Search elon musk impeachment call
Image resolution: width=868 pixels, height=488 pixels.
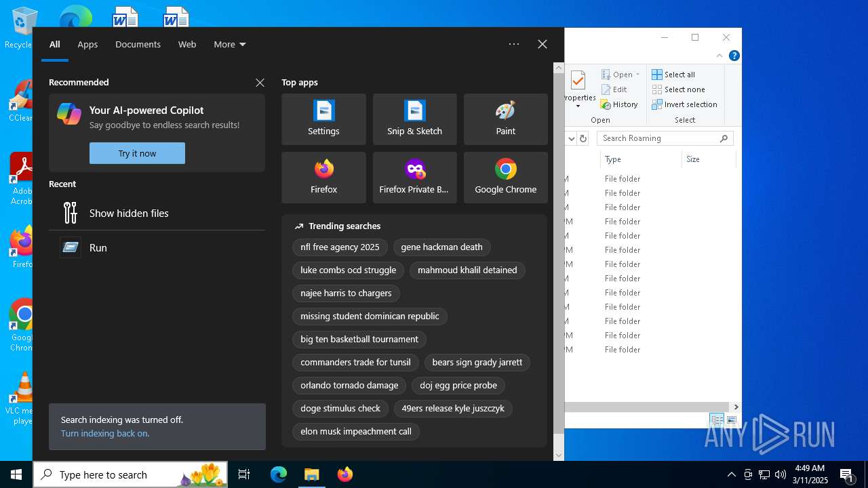(x=356, y=431)
